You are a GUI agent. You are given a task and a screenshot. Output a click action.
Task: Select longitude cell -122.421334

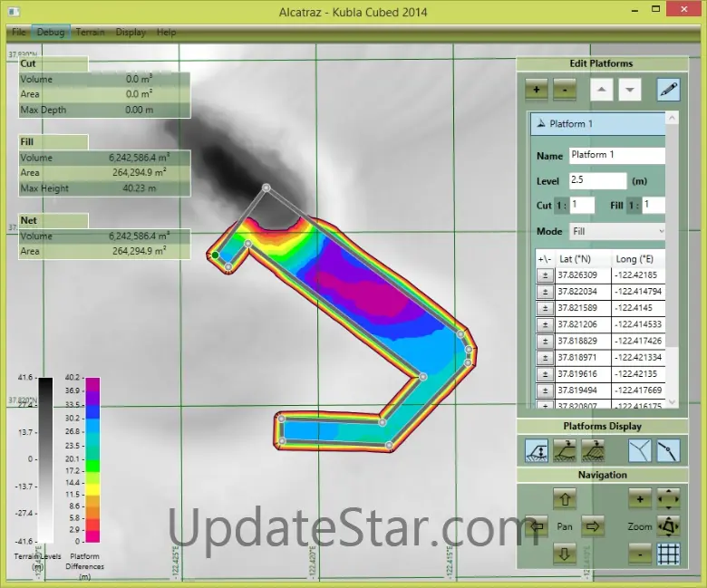[638, 357]
